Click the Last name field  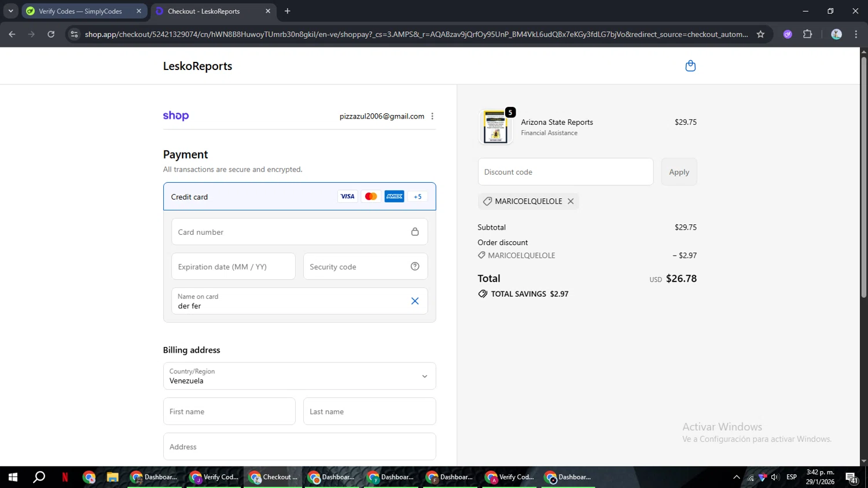pyautogui.click(x=369, y=412)
